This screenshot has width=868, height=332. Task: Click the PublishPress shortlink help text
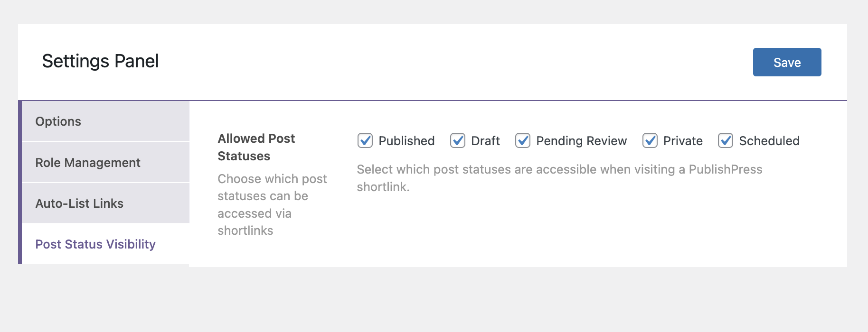pos(559,178)
